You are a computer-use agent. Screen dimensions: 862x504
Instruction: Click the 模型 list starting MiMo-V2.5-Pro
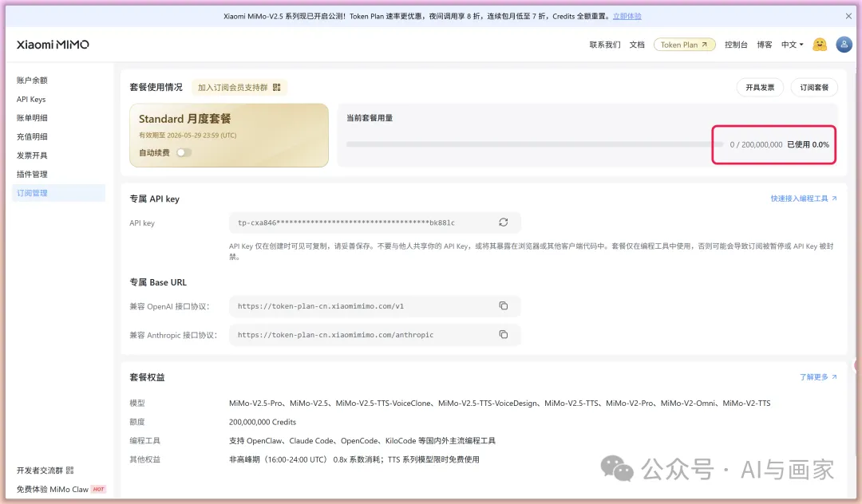[500, 403]
